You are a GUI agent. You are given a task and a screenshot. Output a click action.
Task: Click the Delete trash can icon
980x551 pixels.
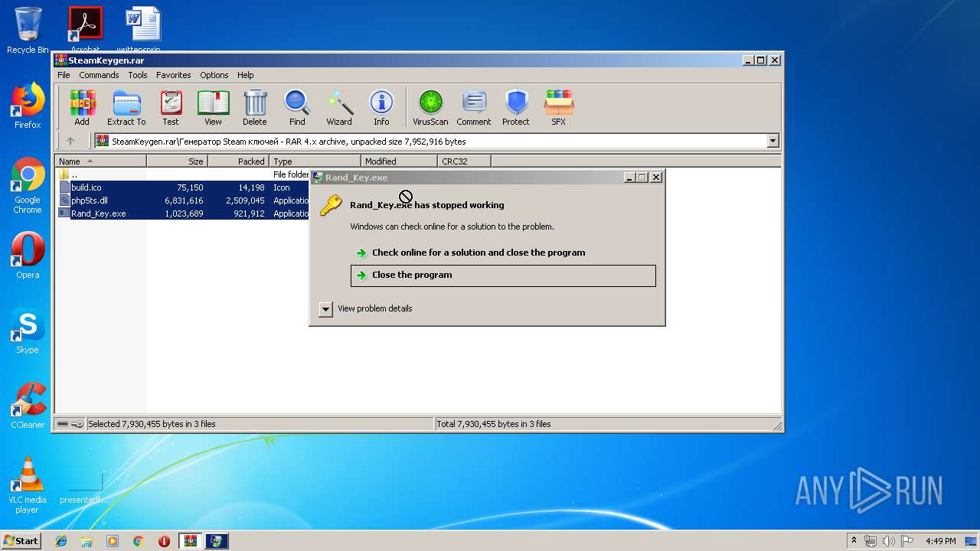point(255,108)
